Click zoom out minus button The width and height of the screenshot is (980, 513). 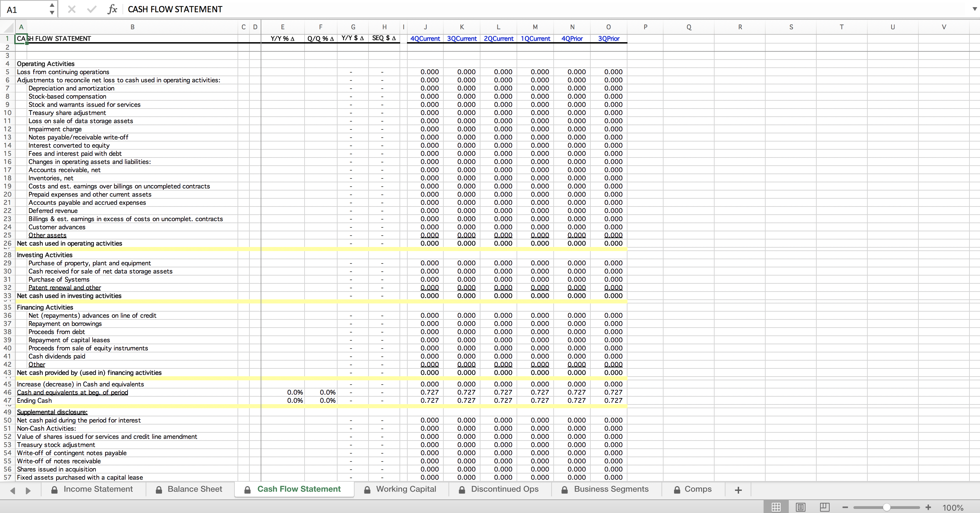pyautogui.click(x=845, y=507)
